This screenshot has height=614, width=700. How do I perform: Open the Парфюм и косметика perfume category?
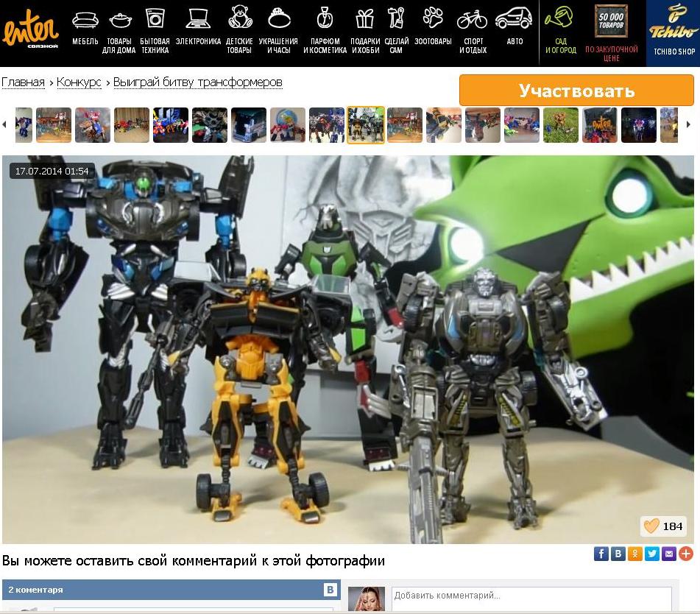pos(325,31)
